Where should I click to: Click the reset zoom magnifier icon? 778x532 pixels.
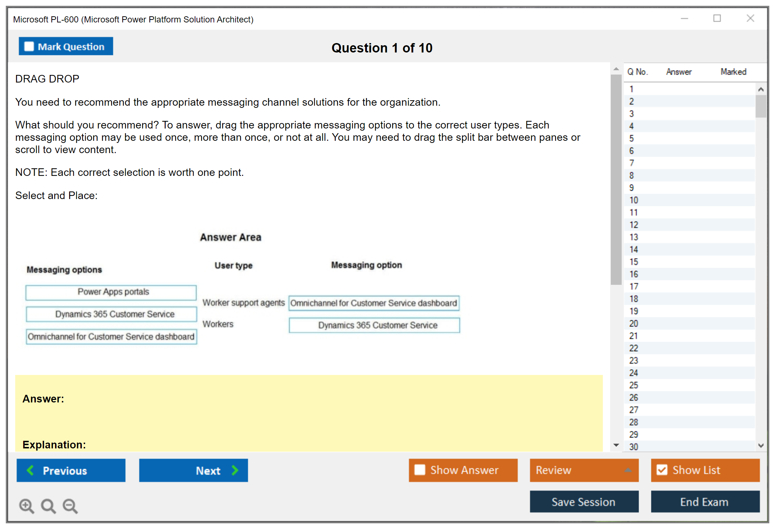pyautogui.click(x=48, y=506)
